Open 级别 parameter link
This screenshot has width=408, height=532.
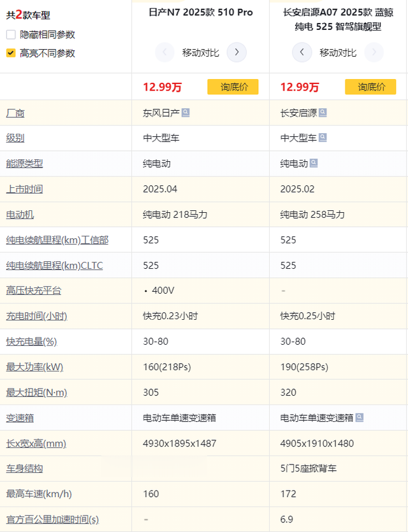point(15,138)
